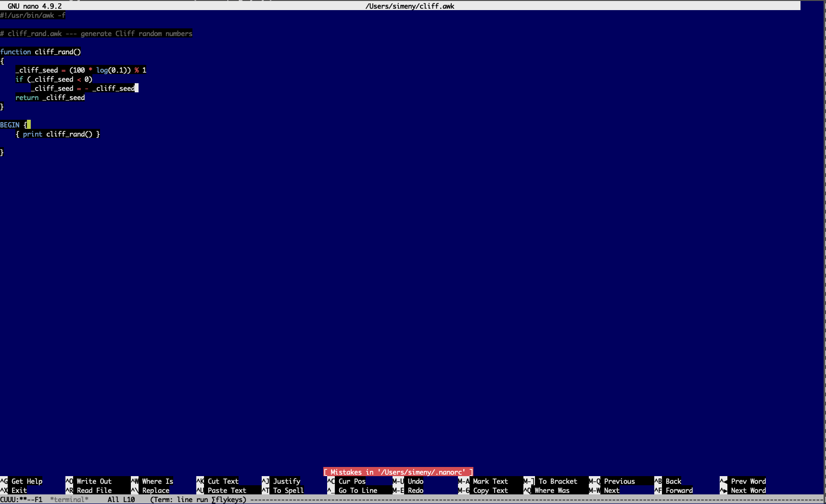Viewport: 826px width, 504px height.
Task: Click the Next Word shortcut label
Action: point(749,491)
